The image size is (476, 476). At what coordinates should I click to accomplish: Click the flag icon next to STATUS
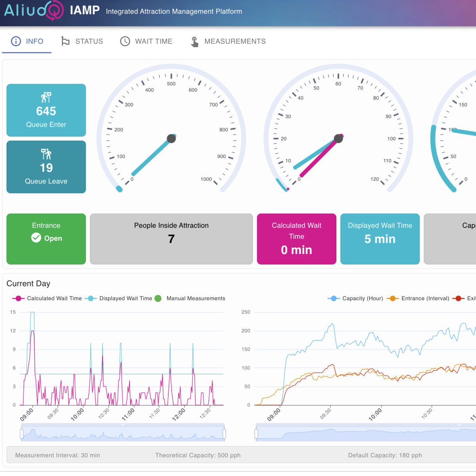coord(65,41)
